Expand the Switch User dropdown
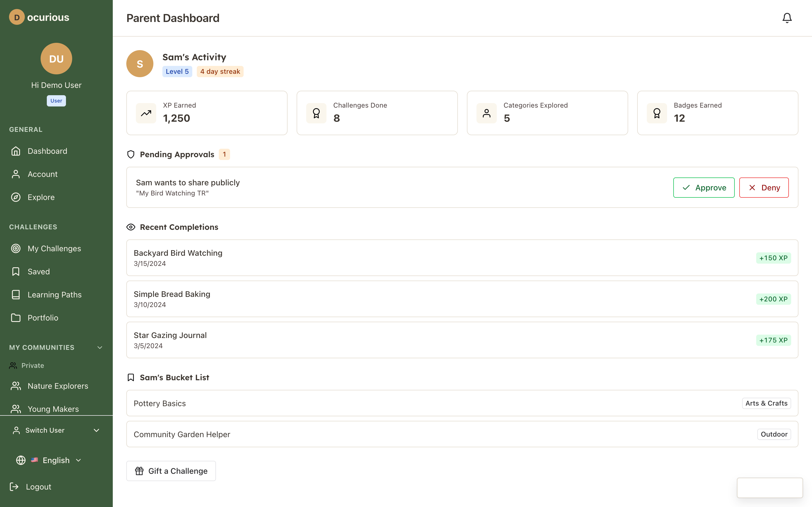 [97, 430]
